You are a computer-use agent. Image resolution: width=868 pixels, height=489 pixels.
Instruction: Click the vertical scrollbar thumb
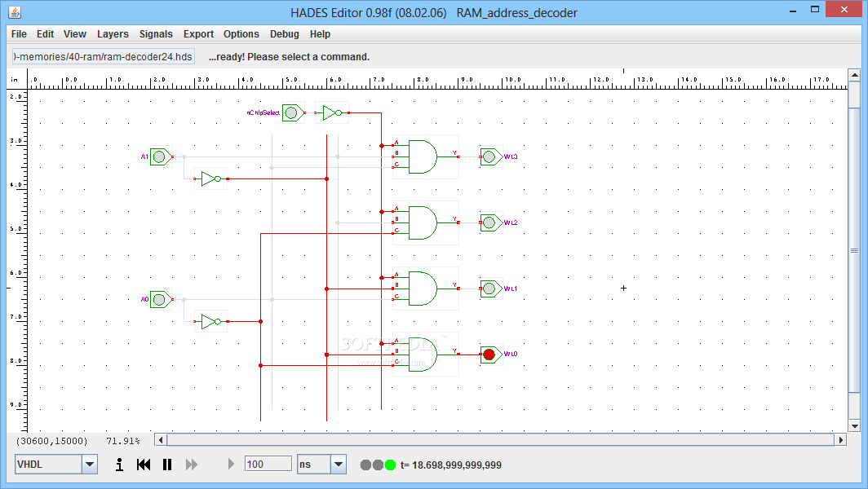coord(854,250)
